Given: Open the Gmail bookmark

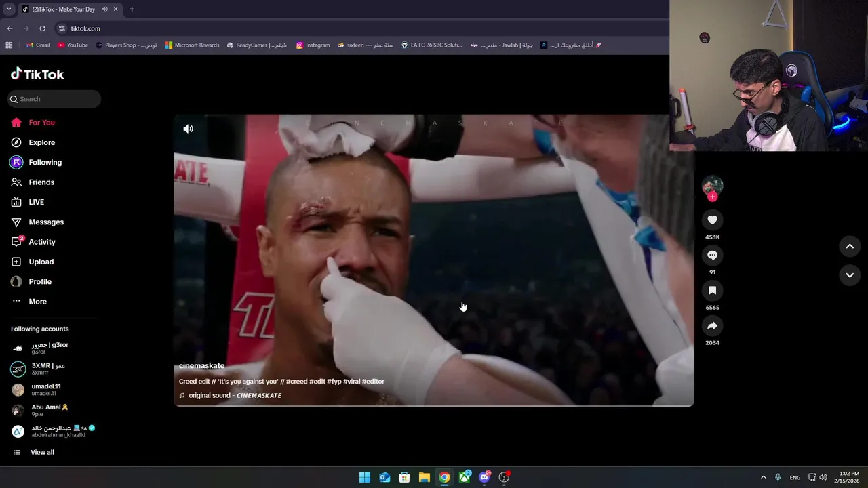Looking at the screenshot, I should (x=38, y=45).
